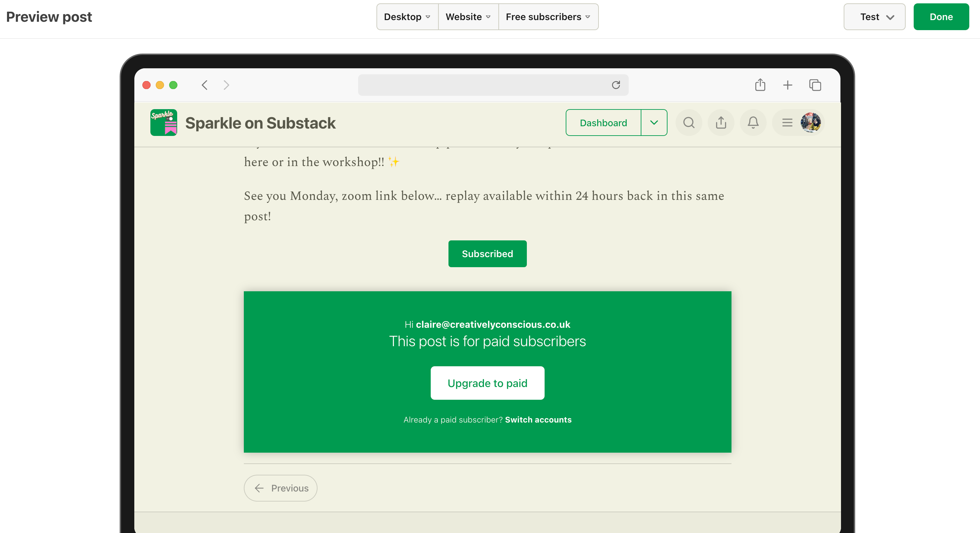Viewport: 980px width, 533px height.
Task: Click the Previous post button
Action: coord(281,488)
